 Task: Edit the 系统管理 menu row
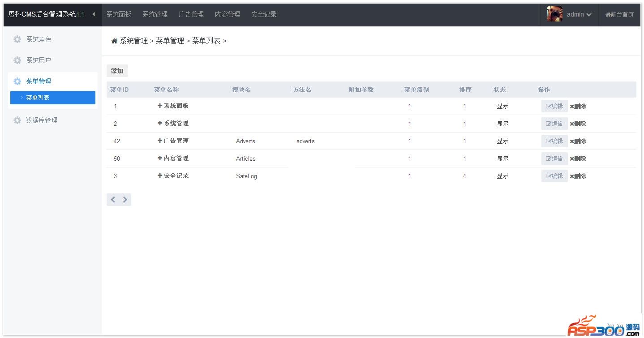554,124
